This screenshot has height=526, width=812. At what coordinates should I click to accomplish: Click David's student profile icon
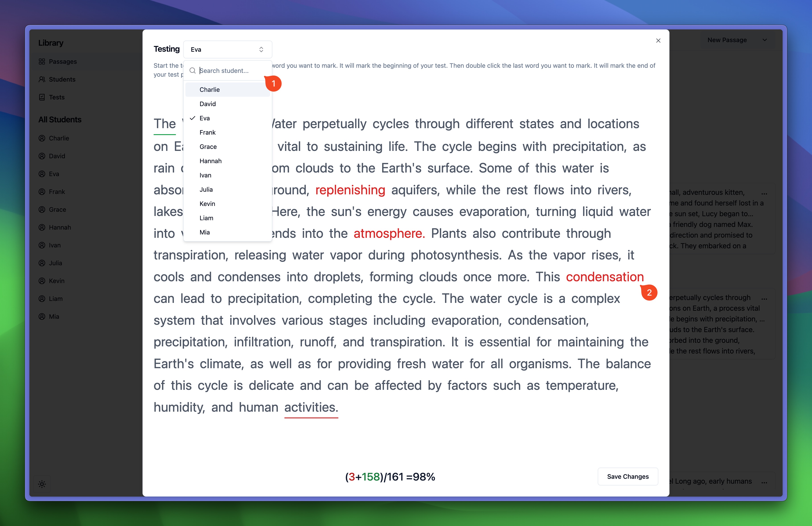42,155
